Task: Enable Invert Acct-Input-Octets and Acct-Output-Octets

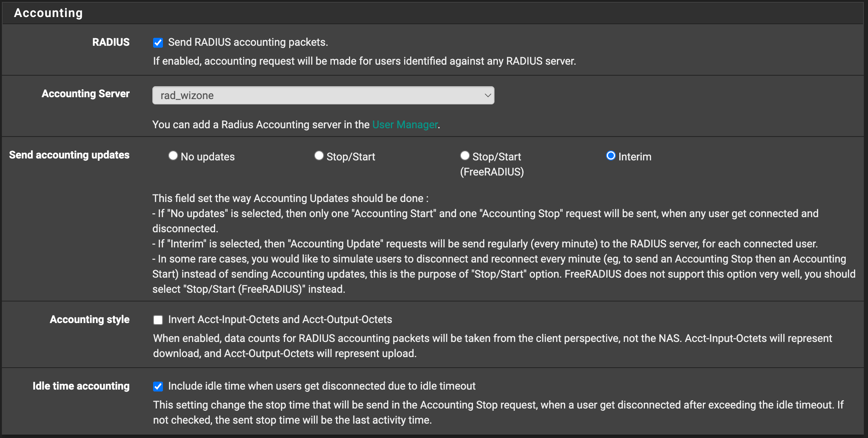Action: click(158, 320)
